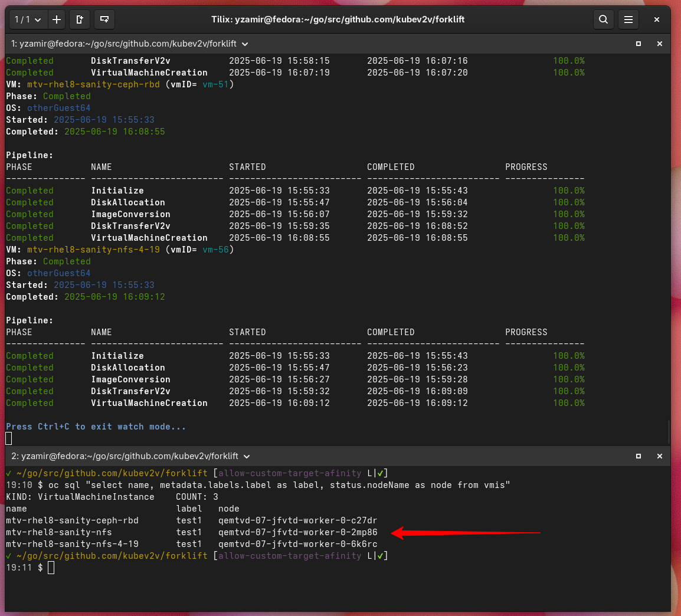Viewport: 681px width, 616px height.
Task: Open the Tilix hamburger menu
Action: click(628, 19)
